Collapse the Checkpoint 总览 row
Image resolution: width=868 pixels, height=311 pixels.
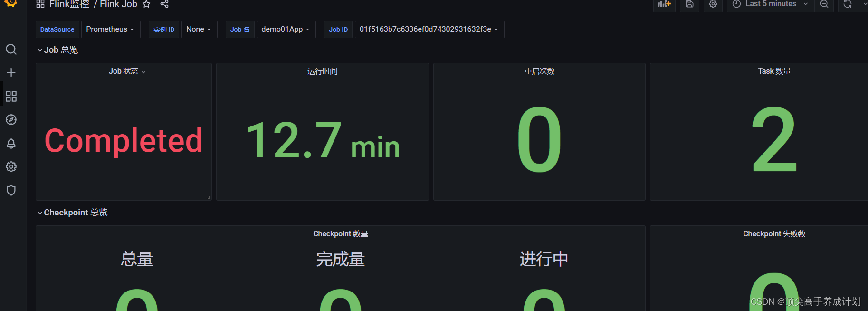(x=72, y=213)
